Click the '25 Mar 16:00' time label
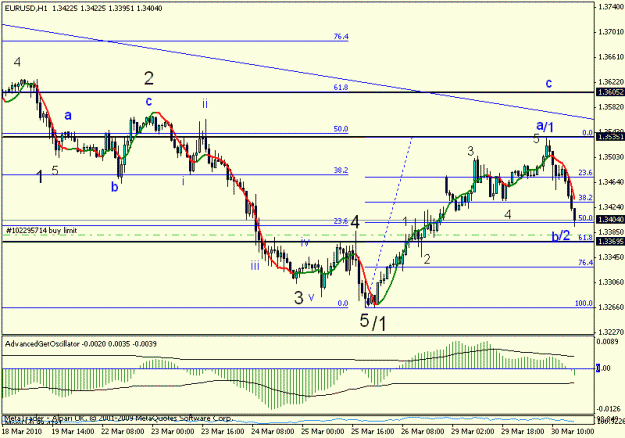This screenshot has height=438, width=625. tap(373, 432)
